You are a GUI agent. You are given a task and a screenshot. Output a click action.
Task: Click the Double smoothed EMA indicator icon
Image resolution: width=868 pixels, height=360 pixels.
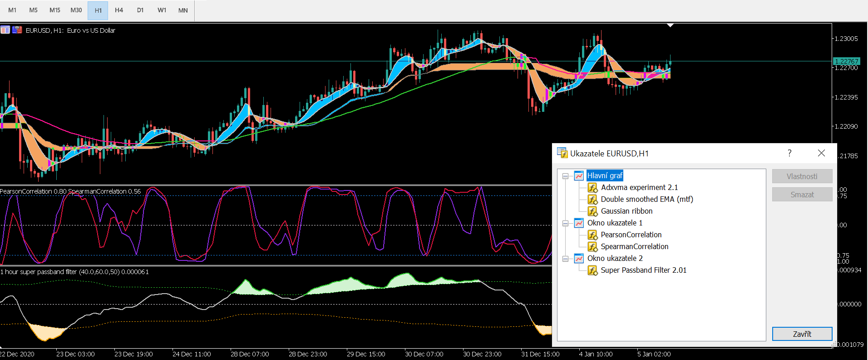coord(592,200)
